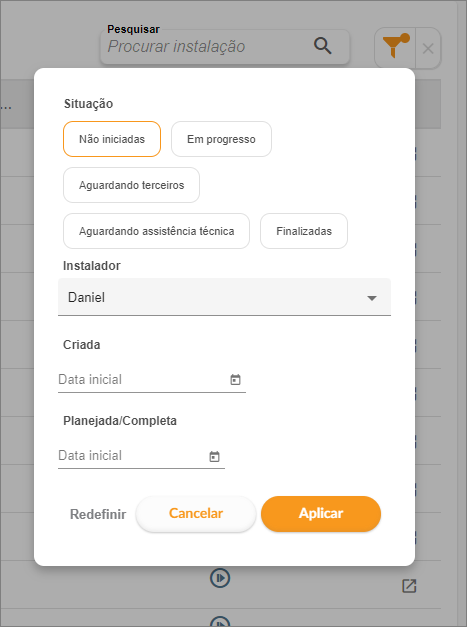Toggle the Aguardando terceiros chip

(x=132, y=185)
